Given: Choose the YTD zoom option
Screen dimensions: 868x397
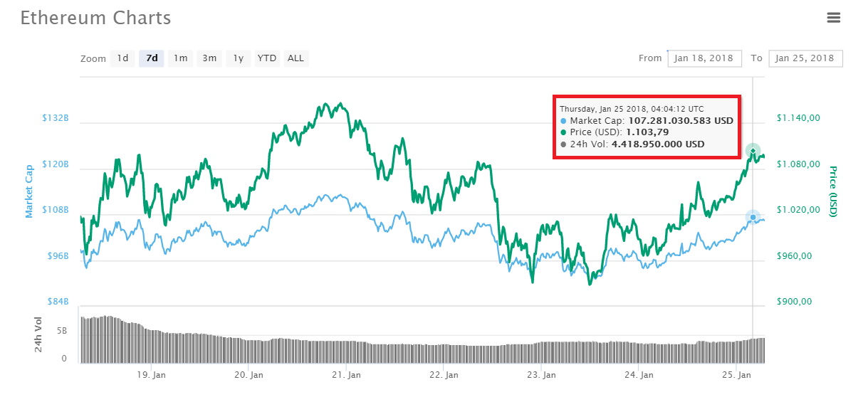Looking at the screenshot, I should click(x=267, y=58).
